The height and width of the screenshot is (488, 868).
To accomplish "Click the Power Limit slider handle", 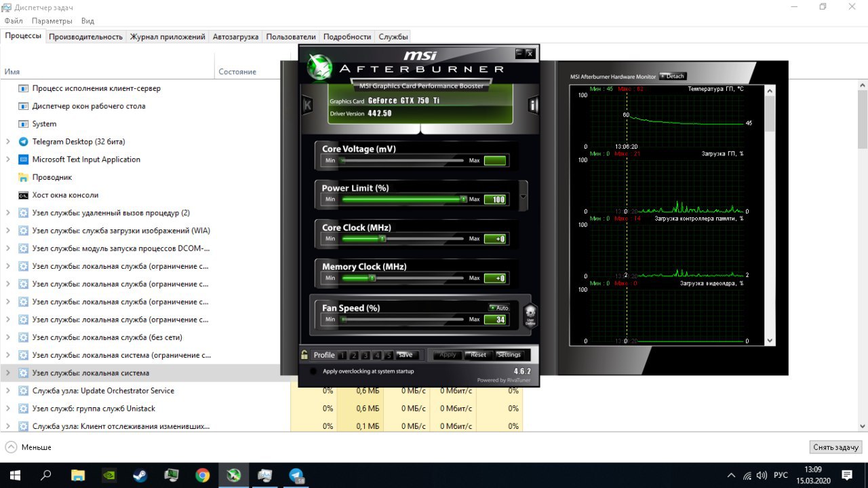I will (463, 199).
